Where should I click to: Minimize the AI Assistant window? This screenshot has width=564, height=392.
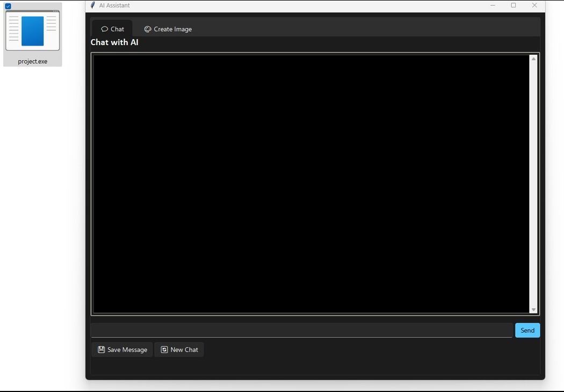pos(493,5)
